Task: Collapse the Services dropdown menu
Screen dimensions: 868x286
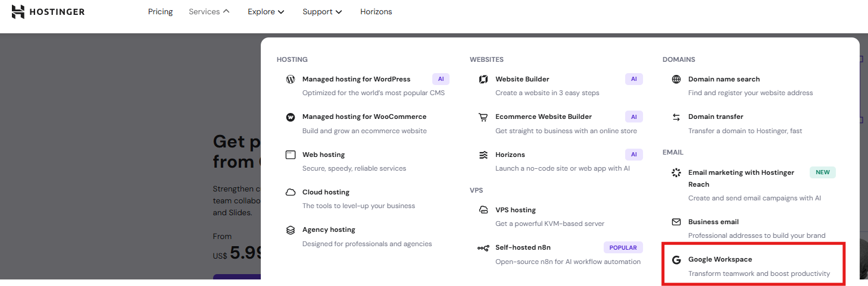Action: click(x=209, y=11)
